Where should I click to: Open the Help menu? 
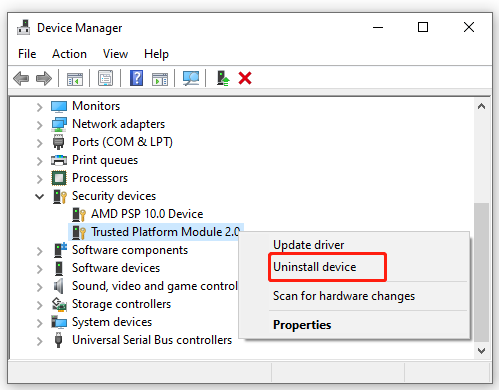pyautogui.click(x=156, y=54)
